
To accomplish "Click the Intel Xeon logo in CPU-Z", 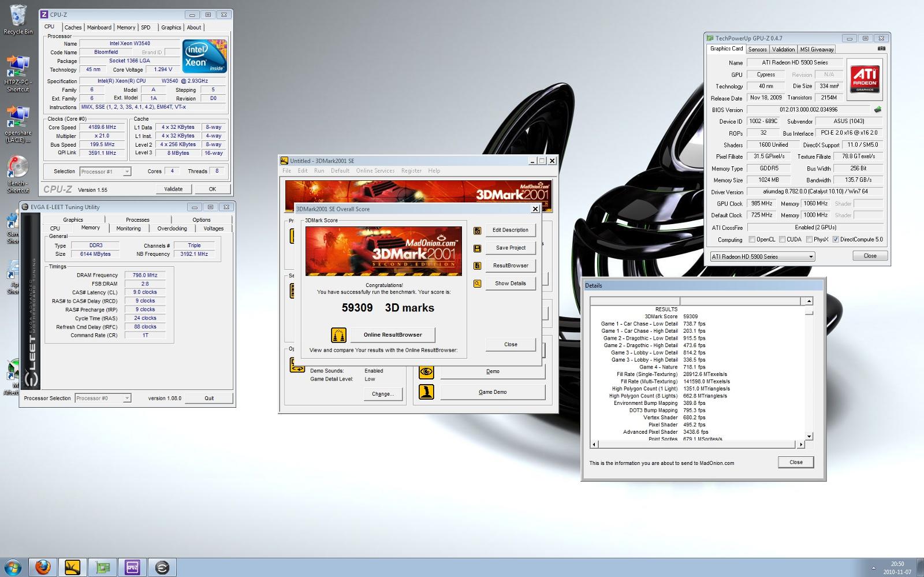I will [x=204, y=56].
